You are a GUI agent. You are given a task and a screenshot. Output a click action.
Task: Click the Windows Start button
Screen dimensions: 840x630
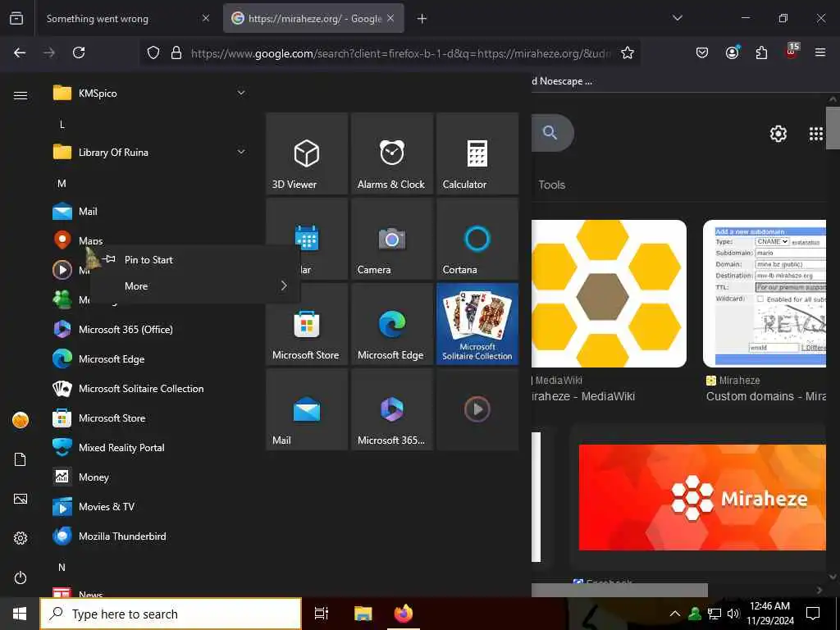point(20,614)
